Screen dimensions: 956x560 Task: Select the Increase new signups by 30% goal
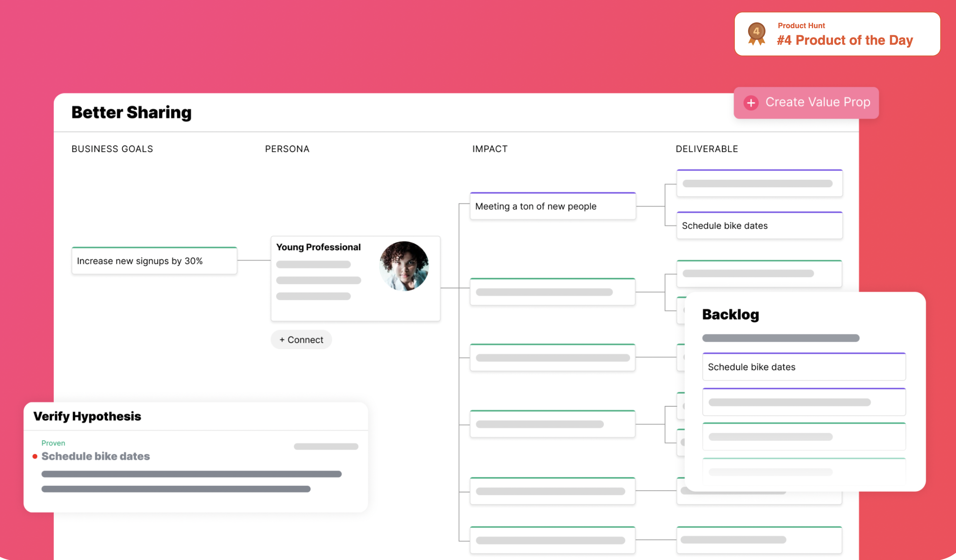coord(154,261)
